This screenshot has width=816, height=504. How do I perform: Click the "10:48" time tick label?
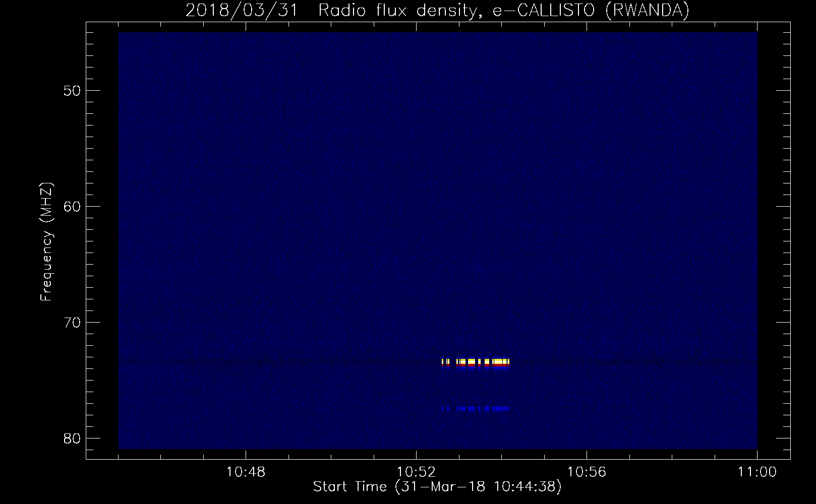[x=246, y=472]
